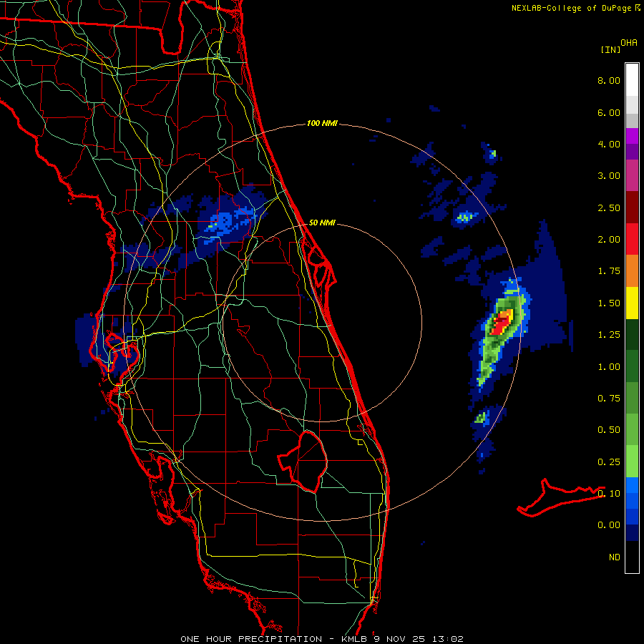The height and width of the screenshot is (644, 644).
Task: Select the 1.25 legend value
Action: tap(609, 335)
